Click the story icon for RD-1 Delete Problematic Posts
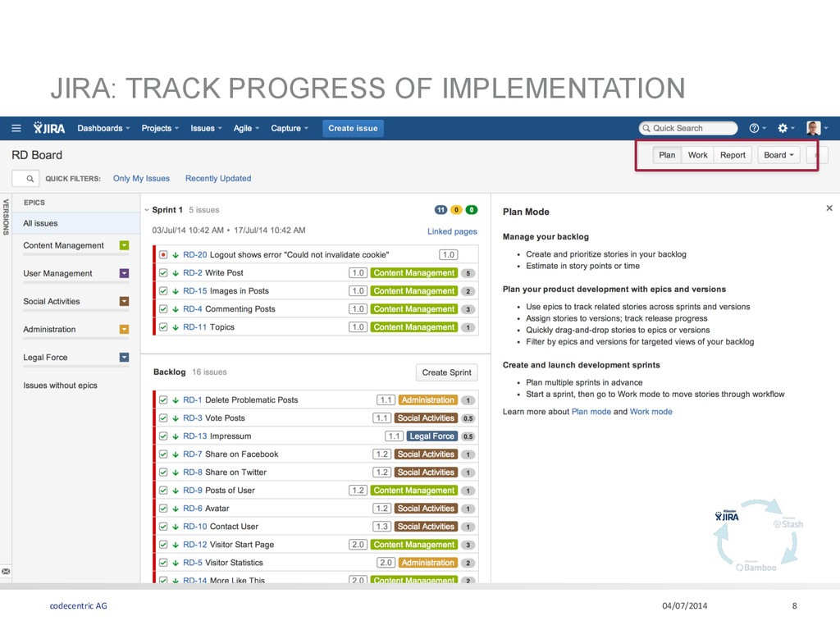Image resolution: width=840 pixels, height=630 pixels. click(163, 400)
